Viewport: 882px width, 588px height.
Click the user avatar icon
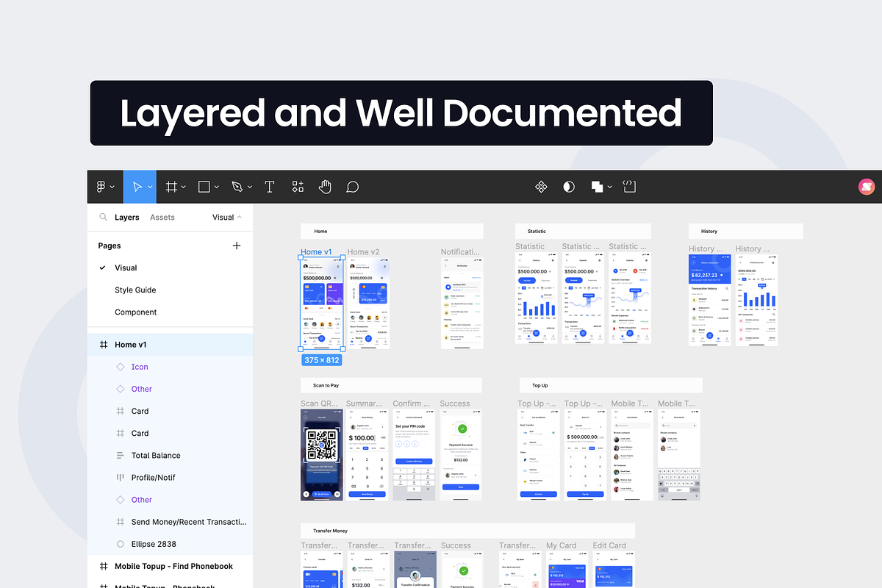click(867, 187)
